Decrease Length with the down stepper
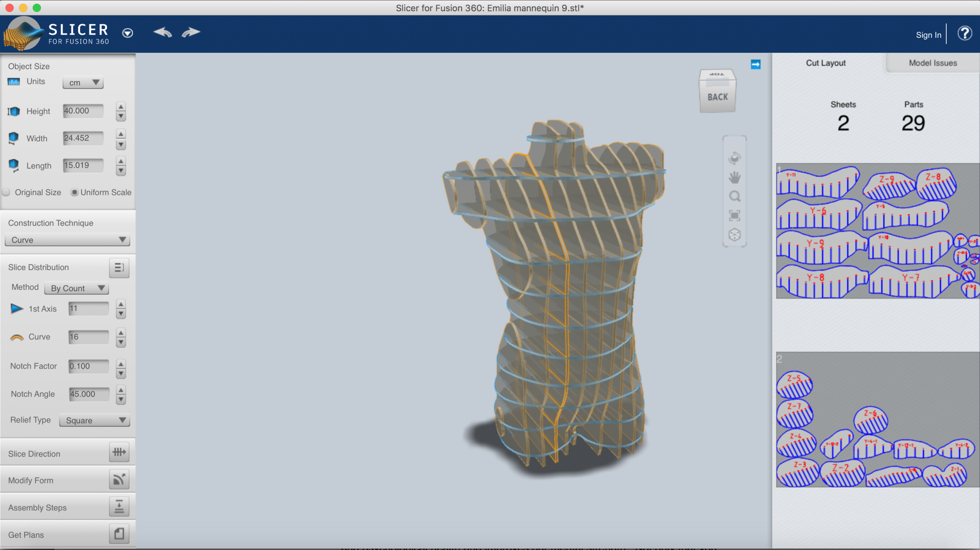The image size is (980, 550). (121, 171)
